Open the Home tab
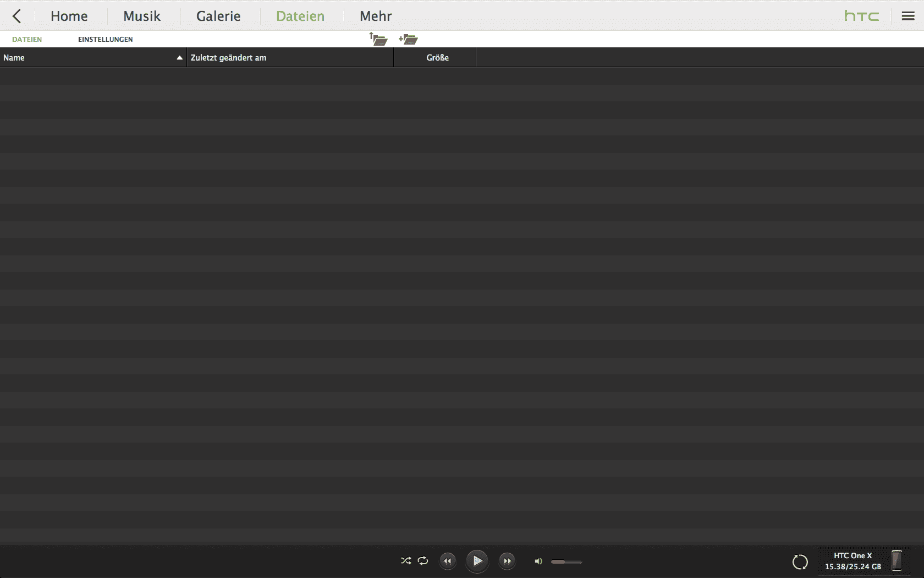This screenshot has height=578, width=924. pos(69,16)
